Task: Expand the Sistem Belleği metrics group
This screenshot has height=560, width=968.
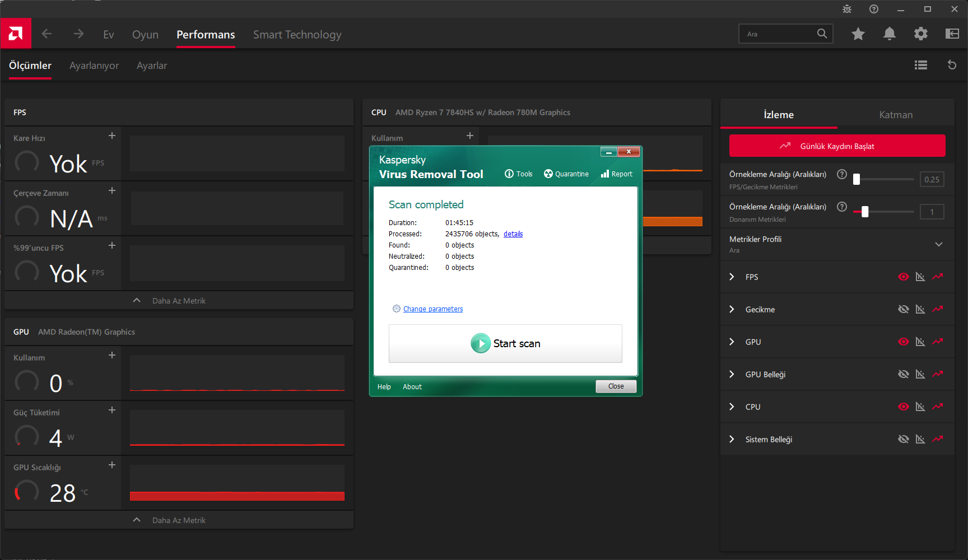Action: coord(732,439)
